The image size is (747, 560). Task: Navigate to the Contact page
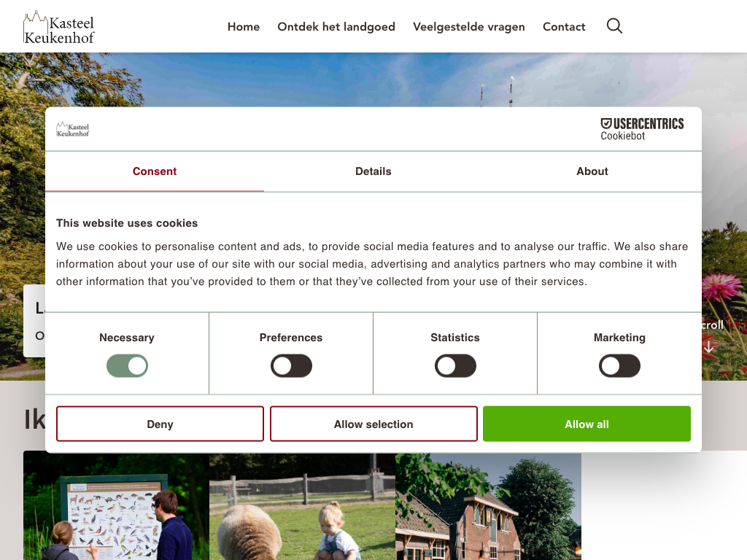(564, 27)
